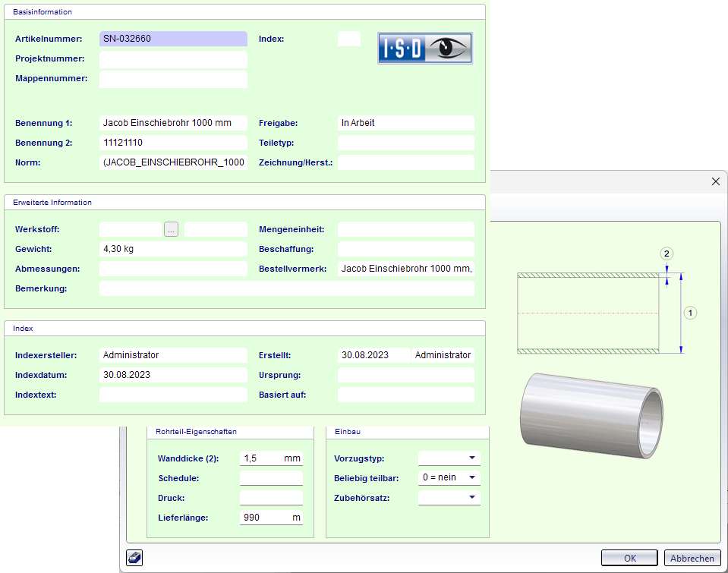
Task: Edit the Benennung 2 field 11121110
Action: (x=173, y=143)
